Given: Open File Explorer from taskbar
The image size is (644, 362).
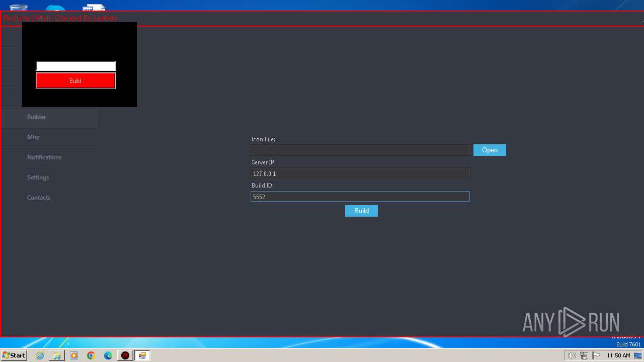Looking at the screenshot, I should pos(57,355).
